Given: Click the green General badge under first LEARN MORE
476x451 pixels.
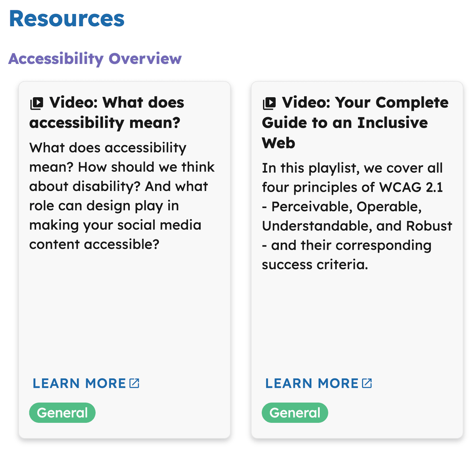Looking at the screenshot, I should tap(62, 412).
